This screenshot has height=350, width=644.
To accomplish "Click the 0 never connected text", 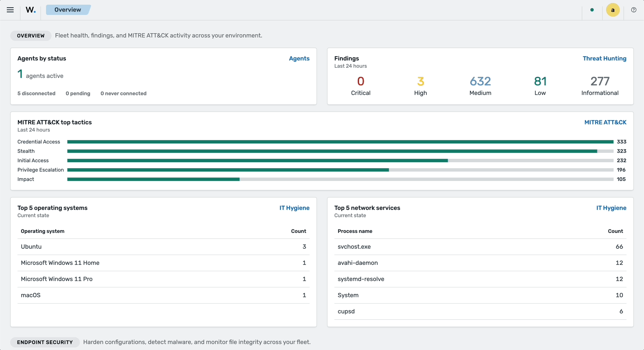I will click(124, 93).
